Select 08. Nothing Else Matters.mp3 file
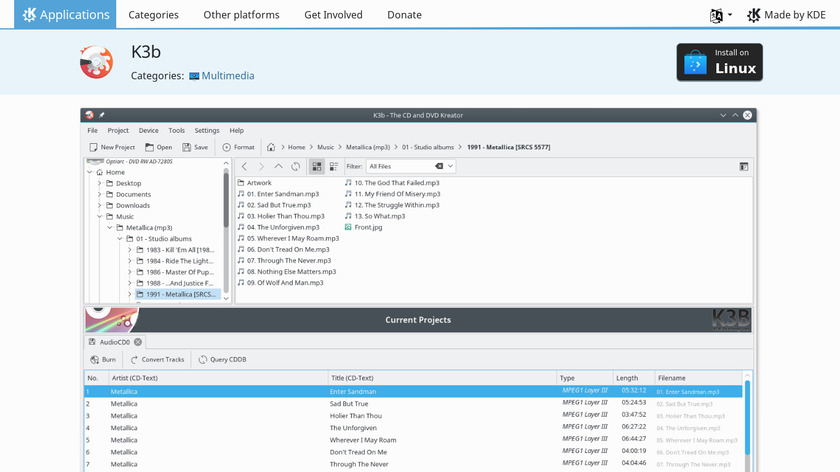 pyautogui.click(x=287, y=272)
